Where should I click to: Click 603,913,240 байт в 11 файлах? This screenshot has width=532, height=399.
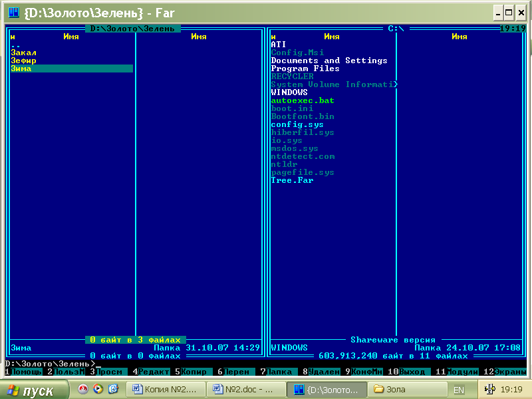pos(393,356)
